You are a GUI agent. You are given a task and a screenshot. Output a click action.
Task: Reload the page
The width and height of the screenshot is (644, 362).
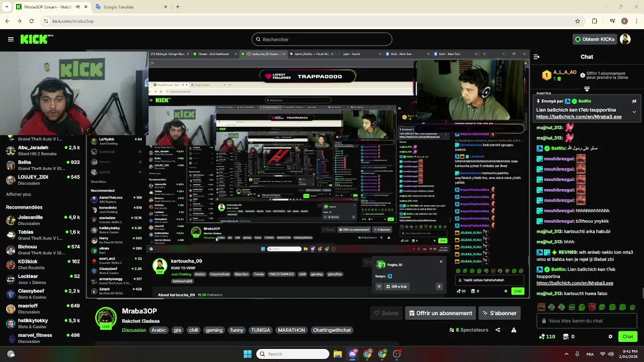tap(31, 21)
